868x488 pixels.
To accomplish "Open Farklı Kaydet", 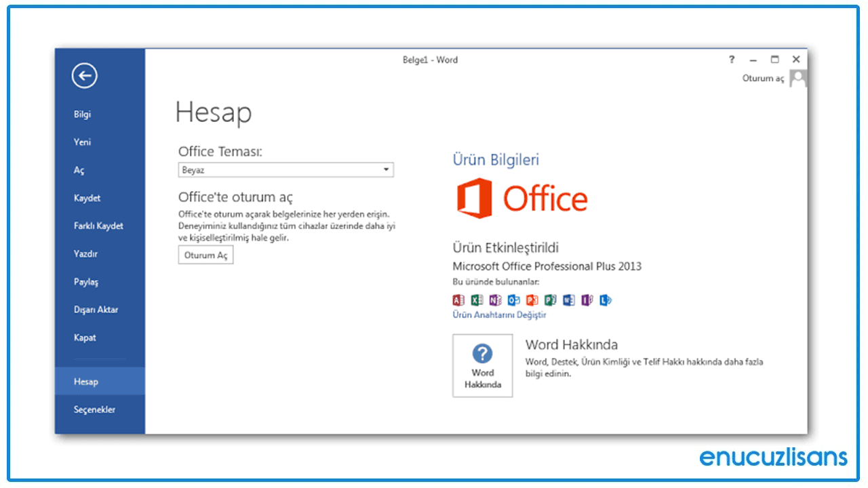I will (x=100, y=226).
